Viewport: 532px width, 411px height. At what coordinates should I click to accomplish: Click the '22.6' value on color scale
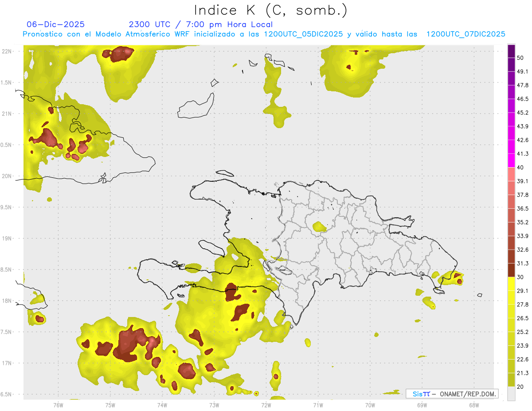point(523,360)
